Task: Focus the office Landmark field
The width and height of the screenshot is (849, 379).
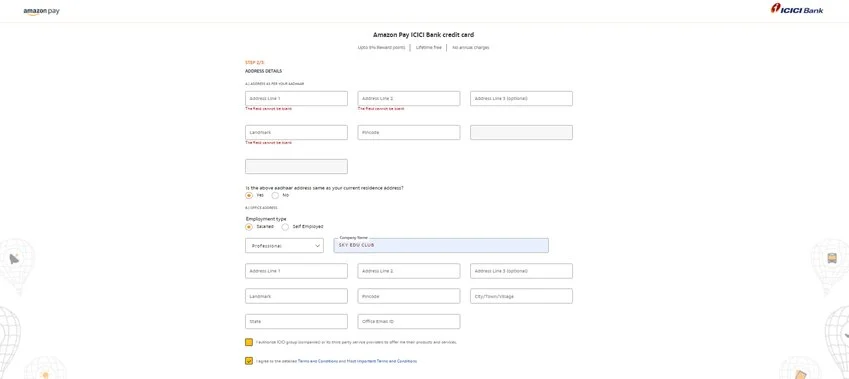Action: pos(296,296)
